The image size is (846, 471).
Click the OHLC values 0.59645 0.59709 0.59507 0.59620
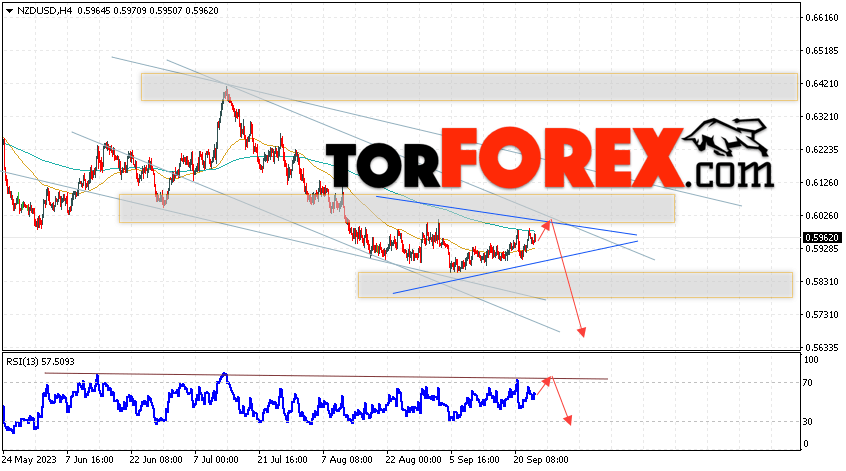[148, 11]
